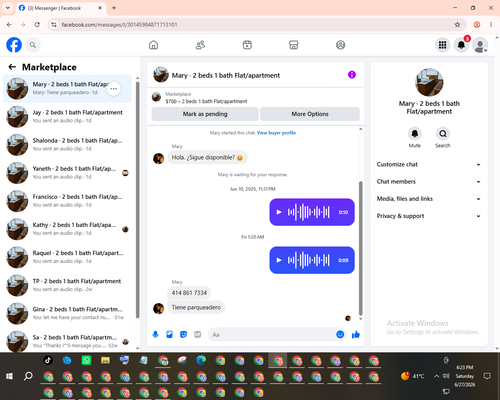This screenshot has height=400, width=500.
Task: Bookmark this page with the star icon
Action: pyautogui.click(x=457, y=25)
